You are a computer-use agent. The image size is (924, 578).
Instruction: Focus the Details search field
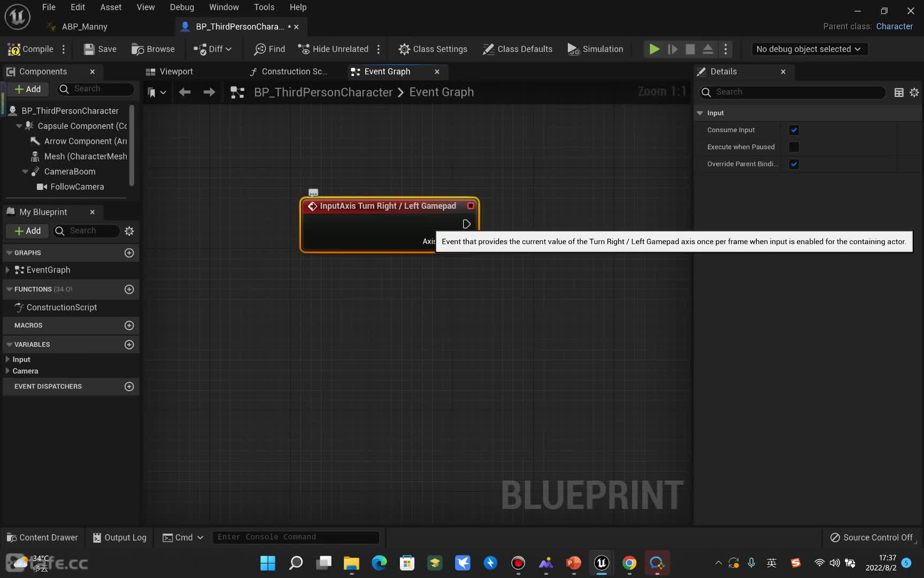pyautogui.click(x=792, y=92)
